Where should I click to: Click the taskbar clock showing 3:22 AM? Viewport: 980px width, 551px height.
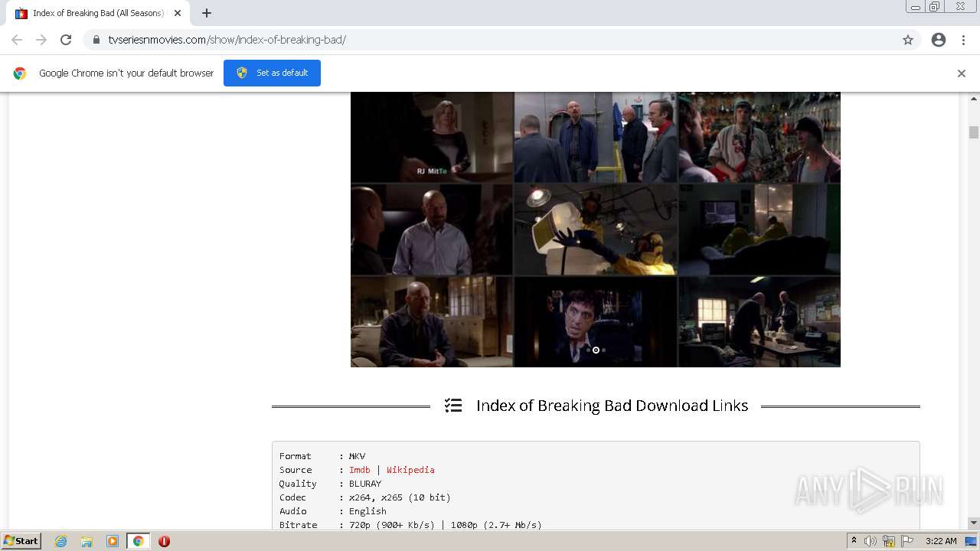(x=941, y=541)
